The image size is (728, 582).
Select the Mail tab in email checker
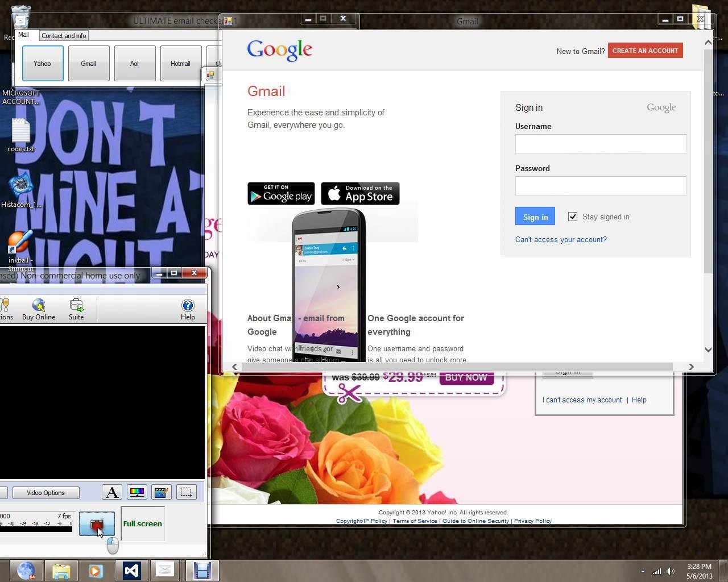tap(23, 35)
